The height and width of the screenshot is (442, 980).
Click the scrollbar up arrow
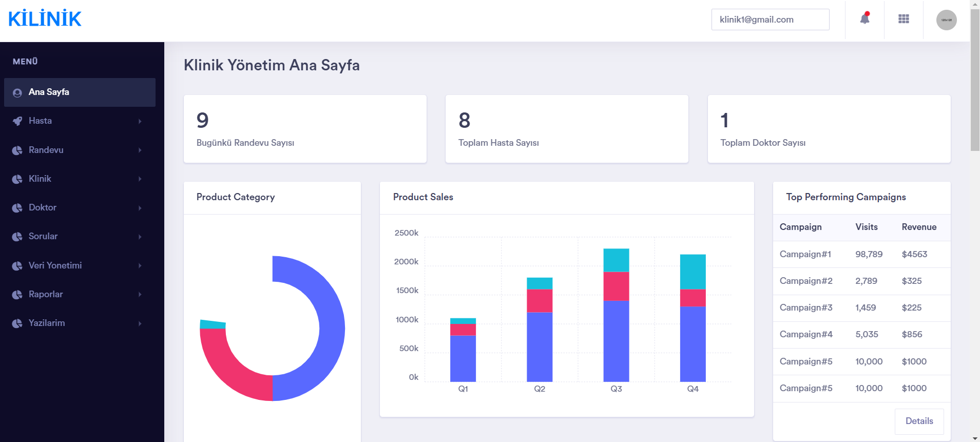point(975,4)
